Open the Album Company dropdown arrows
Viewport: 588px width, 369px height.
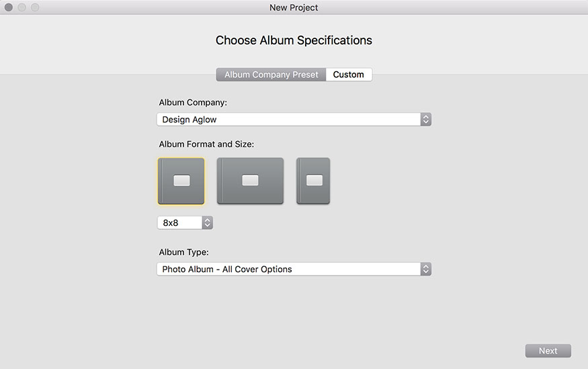point(425,119)
